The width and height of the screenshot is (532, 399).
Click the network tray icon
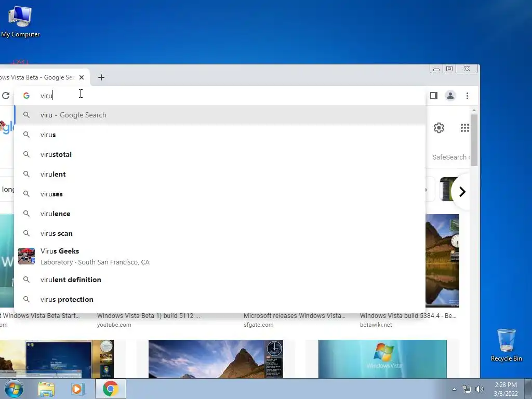[467, 389]
